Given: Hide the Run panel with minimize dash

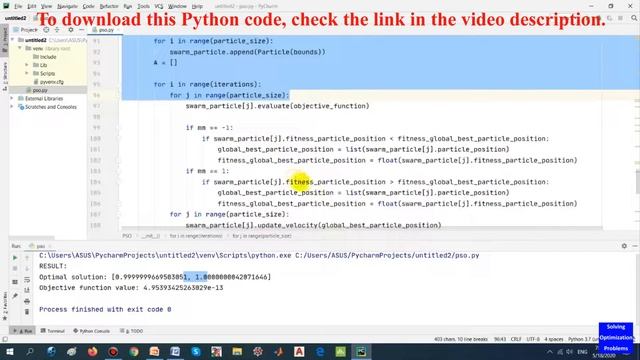Looking at the screenshot, I should tap(635, 246).
